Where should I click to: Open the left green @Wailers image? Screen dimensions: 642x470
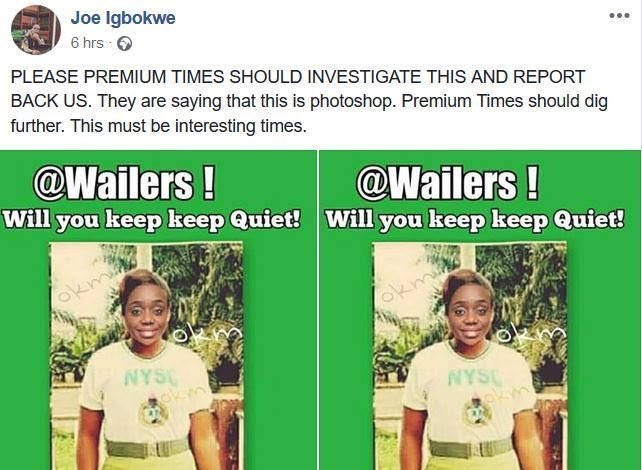pyautogui.click(x=158, y=310)
